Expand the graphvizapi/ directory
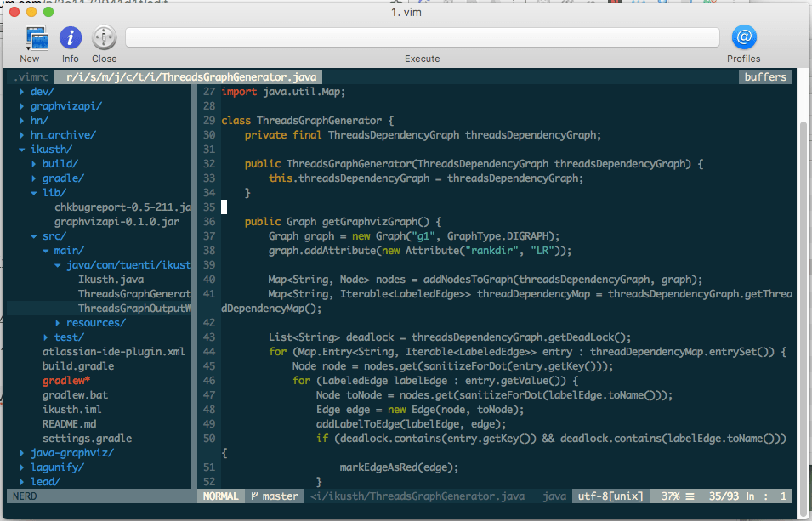Viewport: 812px width, 521px height. click(x=65, y=106)
